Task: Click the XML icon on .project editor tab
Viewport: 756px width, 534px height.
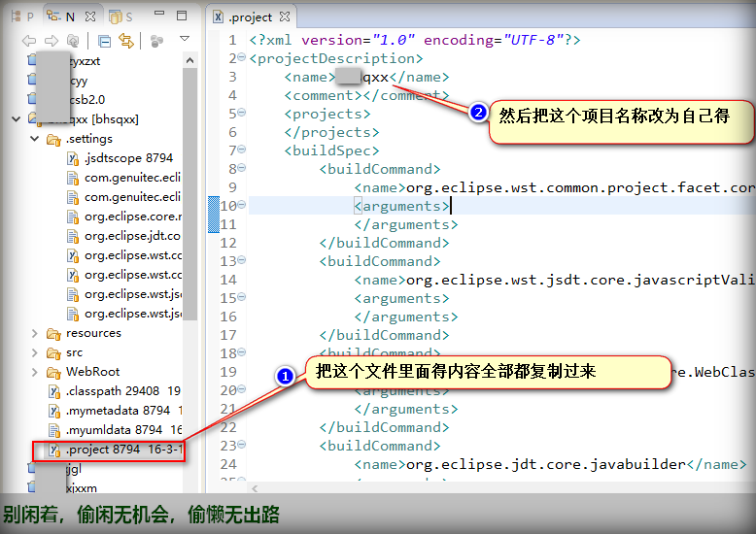Action: [x=219, y=17]
